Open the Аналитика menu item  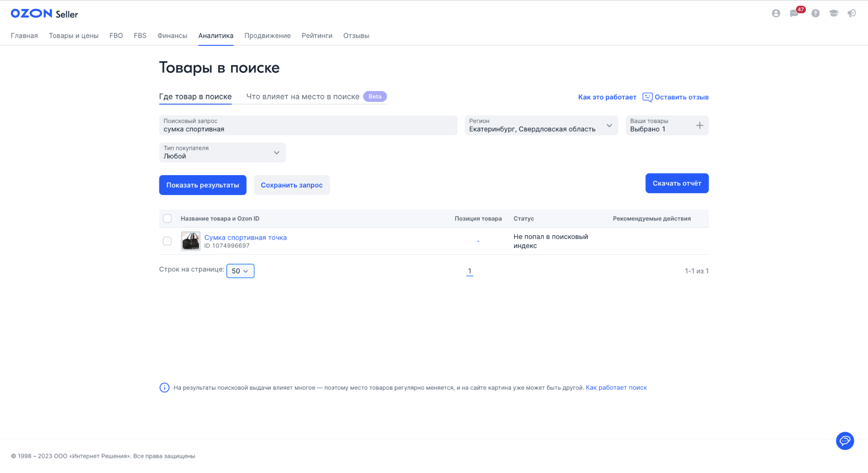click(x=216, y=36)
